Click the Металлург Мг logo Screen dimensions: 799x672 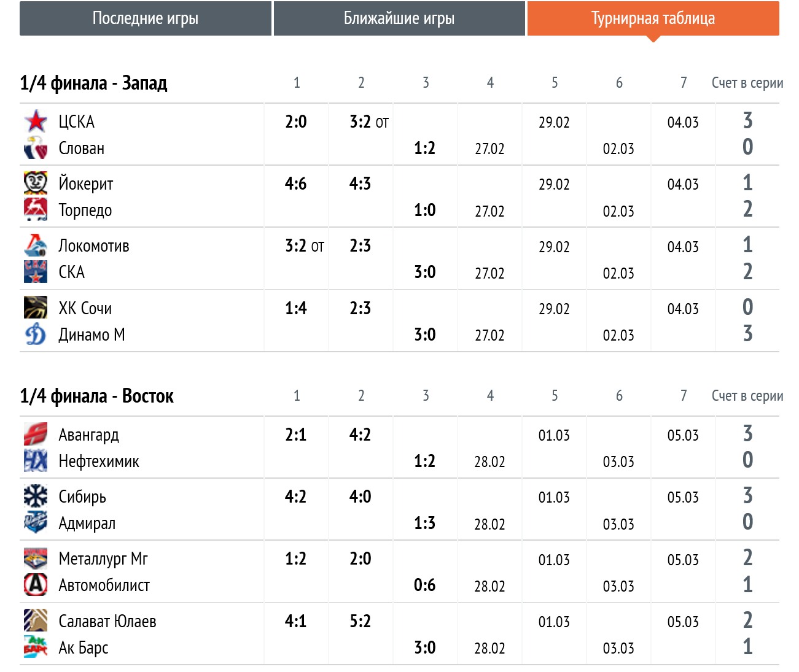36,558
